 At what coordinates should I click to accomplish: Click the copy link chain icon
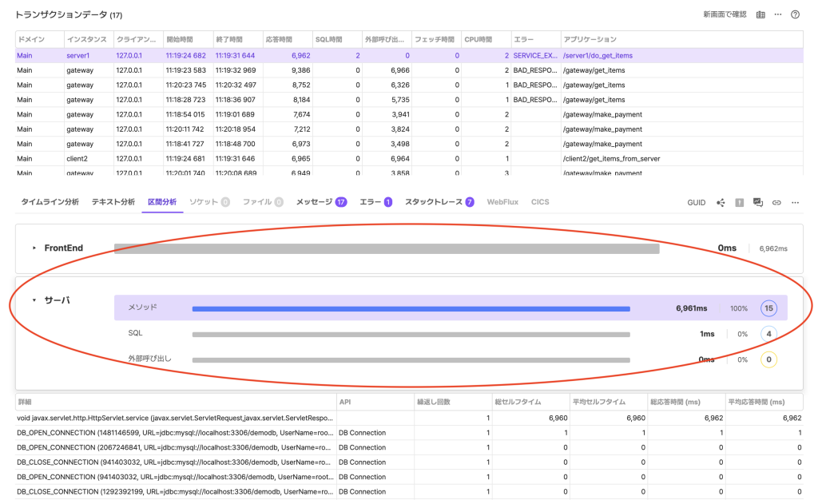(x=776, y=203)
